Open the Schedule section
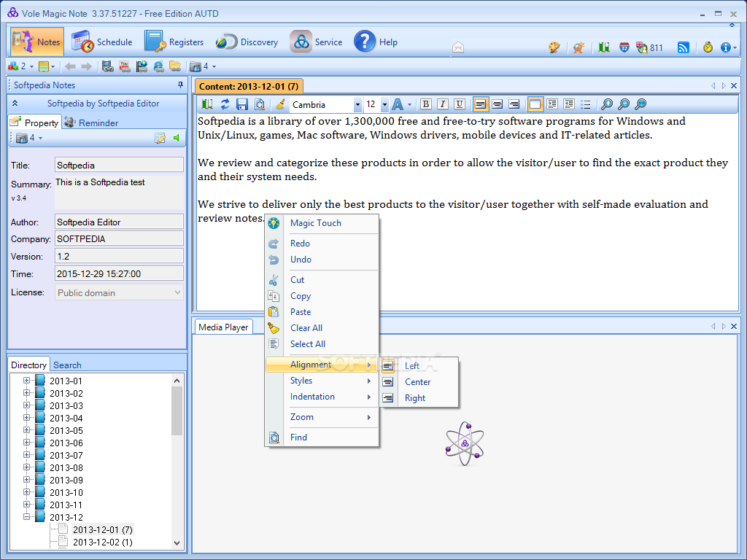 102,42
